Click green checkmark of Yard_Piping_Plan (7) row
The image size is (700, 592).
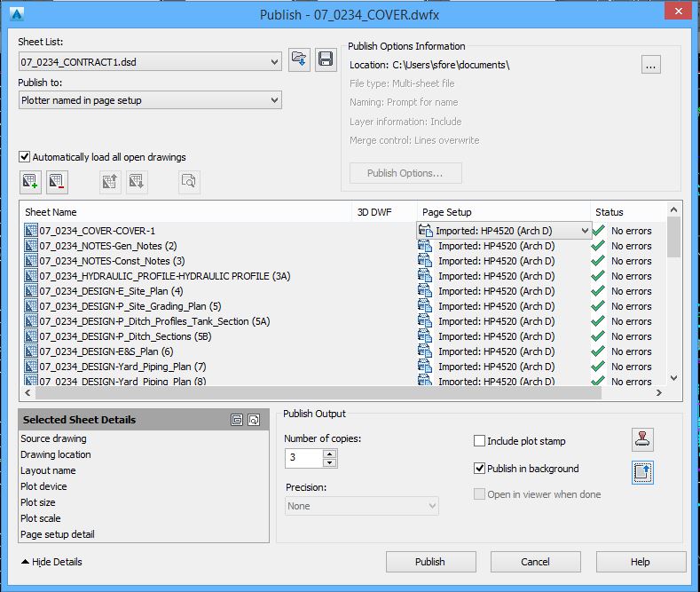coord(598,367)
